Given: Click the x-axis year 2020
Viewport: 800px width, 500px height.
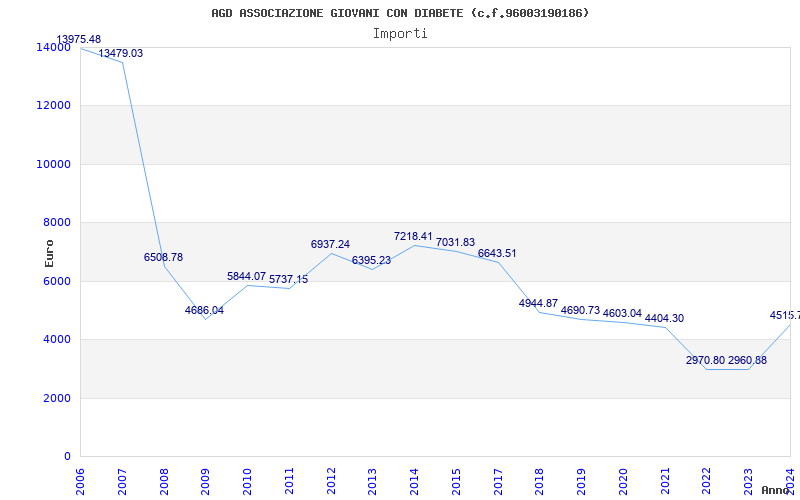Looking at the screenshot, I should click(623, 481).
